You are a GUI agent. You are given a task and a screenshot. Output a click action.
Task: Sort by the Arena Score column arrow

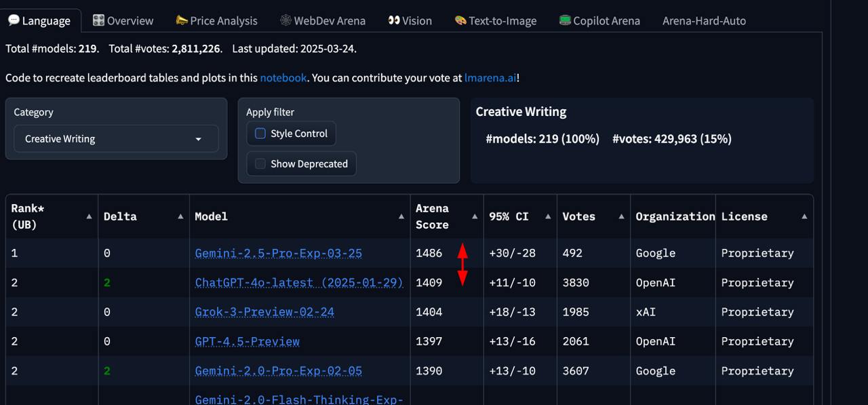pos(475,216)
